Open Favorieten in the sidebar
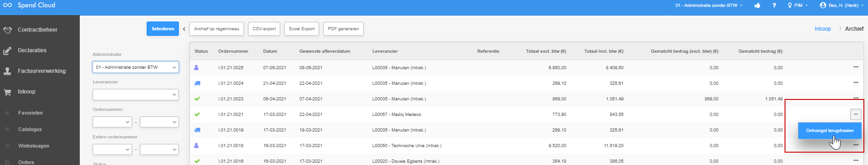 30,113
